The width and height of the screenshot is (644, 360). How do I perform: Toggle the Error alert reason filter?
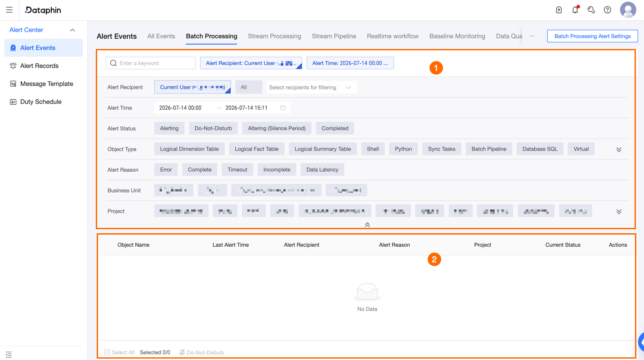(166, 170)
